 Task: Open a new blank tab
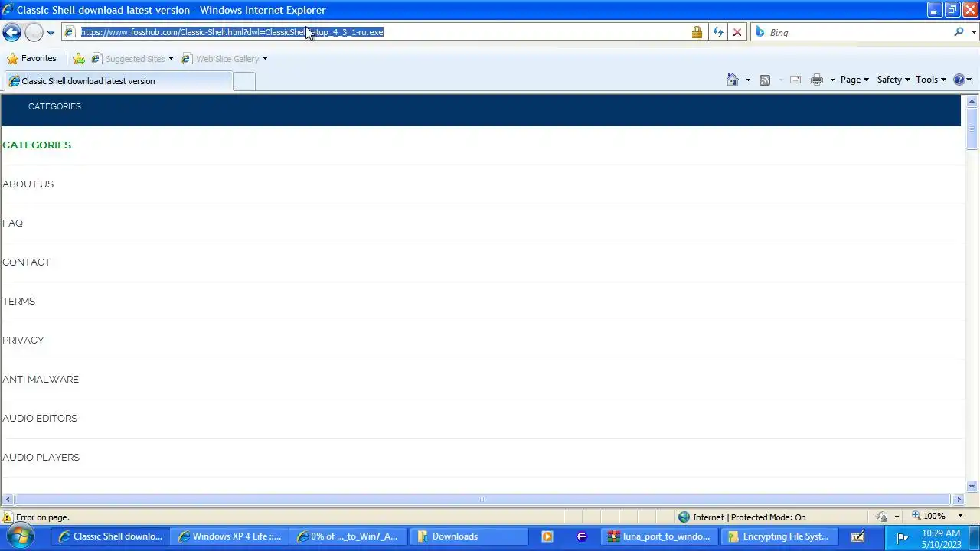[x=243, y=82]
